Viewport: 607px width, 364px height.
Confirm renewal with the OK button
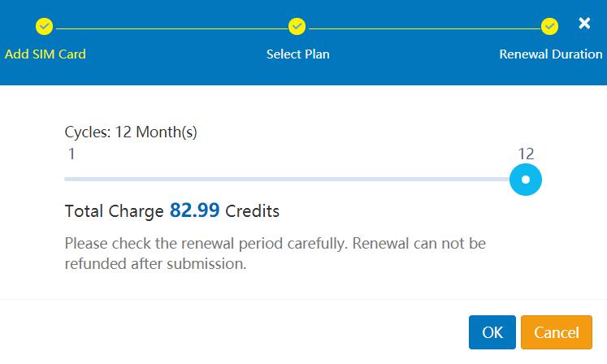coord(492,332)
